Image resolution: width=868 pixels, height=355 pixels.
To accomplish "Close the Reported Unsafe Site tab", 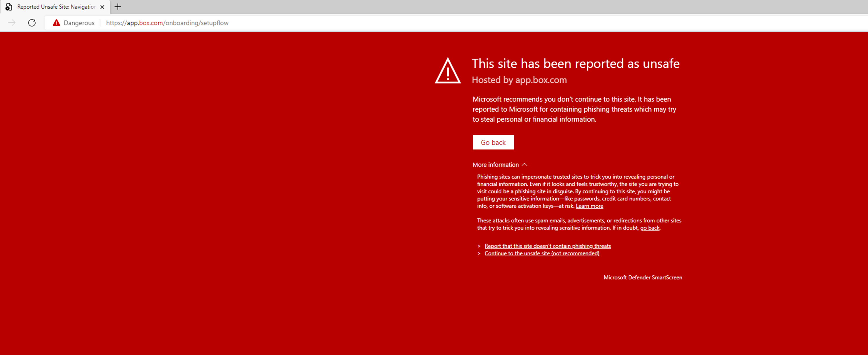I will point(102,7).
